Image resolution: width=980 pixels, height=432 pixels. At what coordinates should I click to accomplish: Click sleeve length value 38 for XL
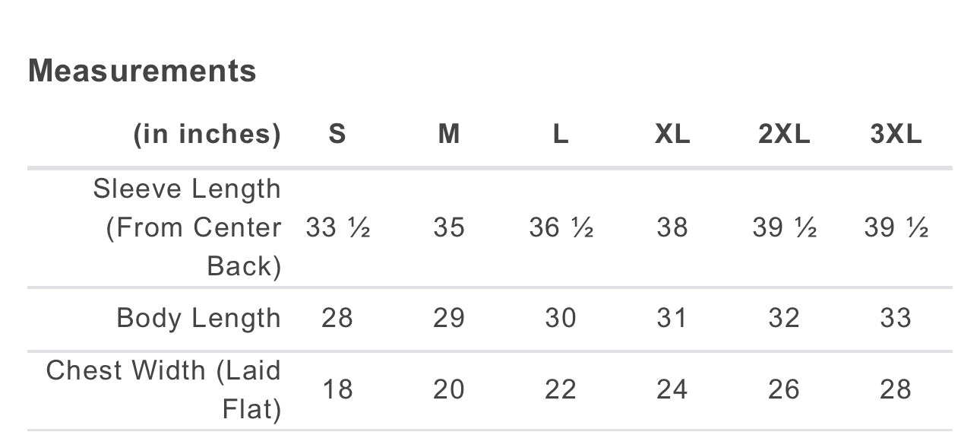tap(672, 227)
